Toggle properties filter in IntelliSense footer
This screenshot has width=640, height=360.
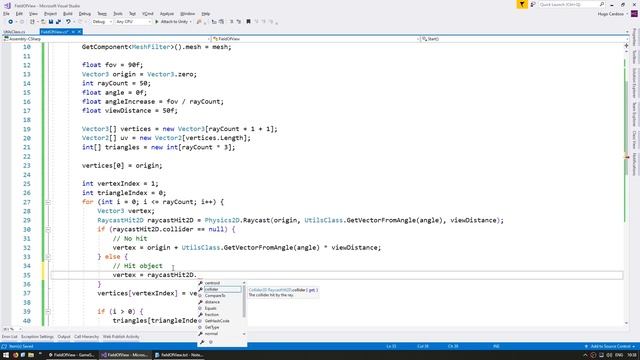[x=202, y=342]
